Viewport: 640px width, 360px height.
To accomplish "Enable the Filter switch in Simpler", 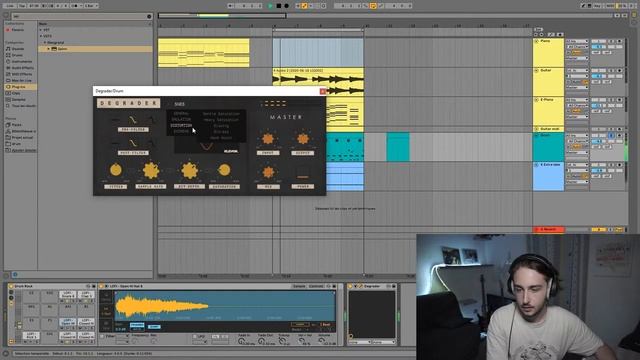I will click(102, 336).
